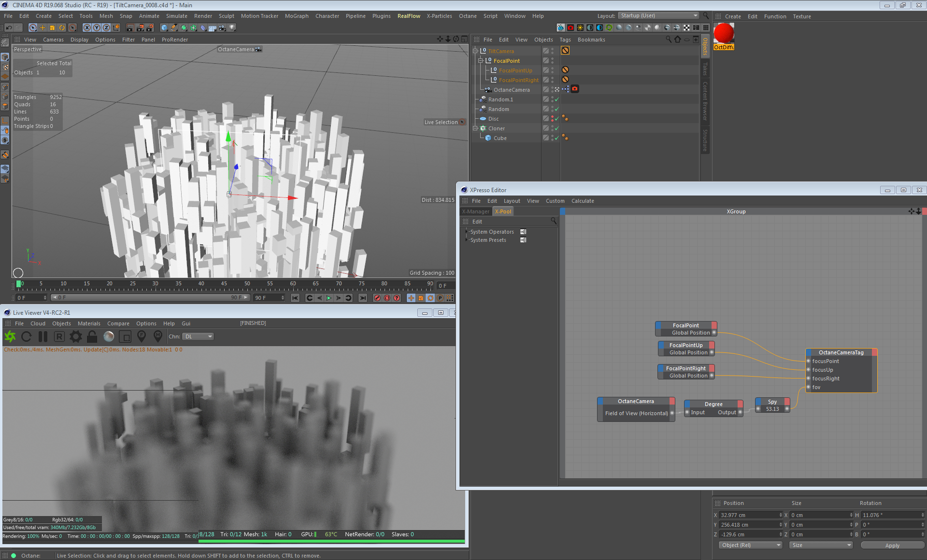Open the Takes side tab
Viewport: 927px width, 560px height.
[705, 69]
